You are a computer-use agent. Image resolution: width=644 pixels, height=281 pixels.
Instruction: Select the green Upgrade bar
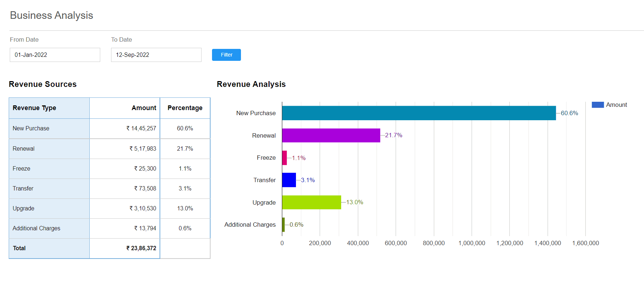click(x=312, y=202)
